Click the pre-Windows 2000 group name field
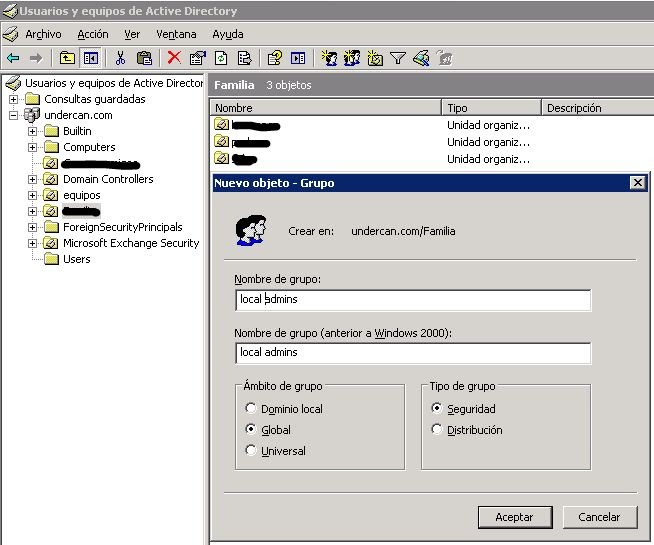Screen dimensions: 654x545 point(413,353)
